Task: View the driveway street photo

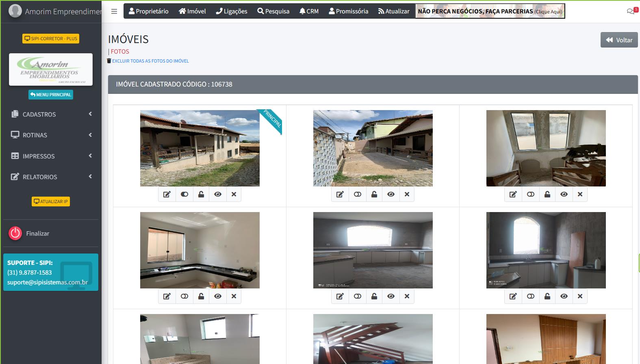Action: (391, 194)
